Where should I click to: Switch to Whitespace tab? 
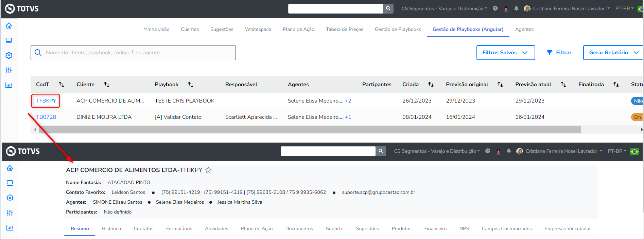pos(258,29)
